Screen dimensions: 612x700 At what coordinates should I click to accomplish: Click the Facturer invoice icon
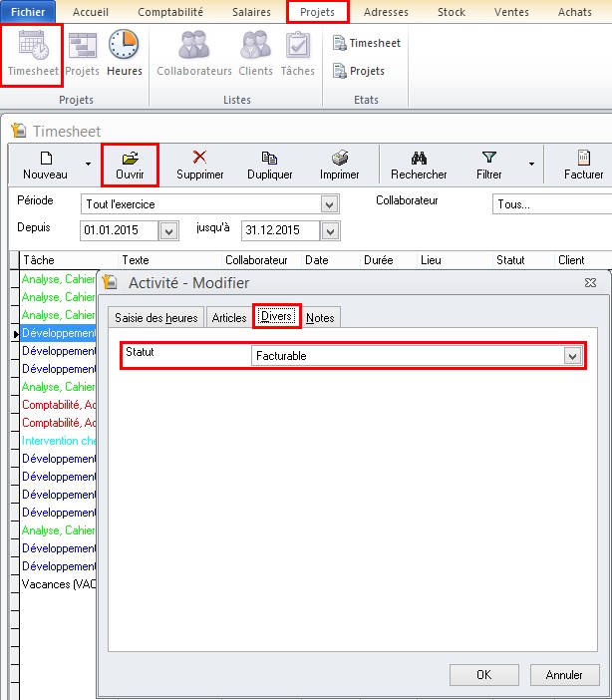coord(583,166)
